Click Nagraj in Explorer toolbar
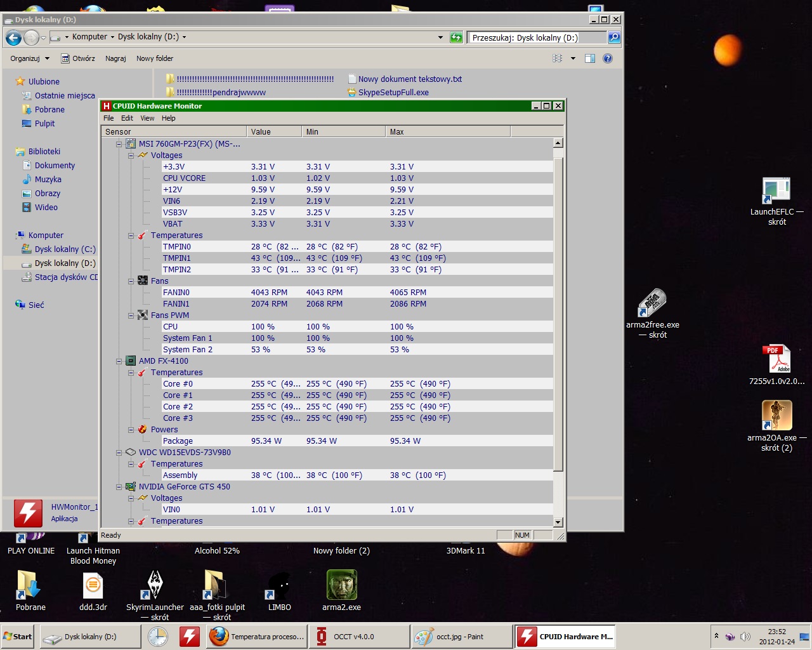Screen dimensions: 812x650 click(115, 58)
